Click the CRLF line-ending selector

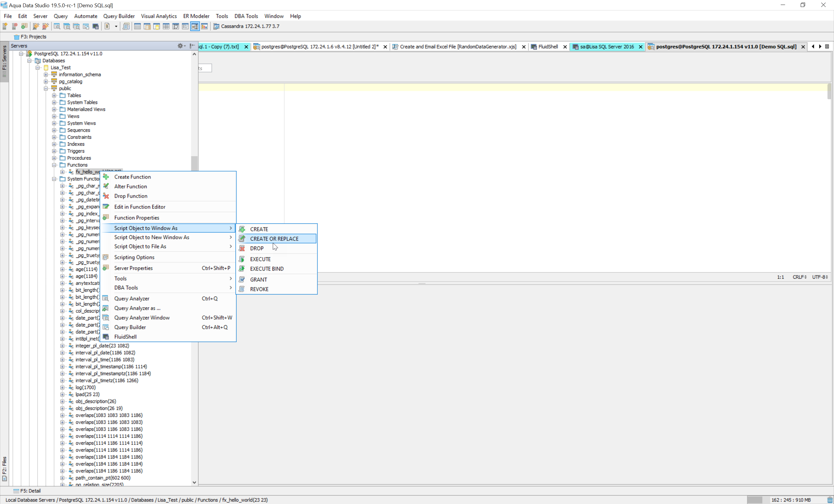click(799, 277)
